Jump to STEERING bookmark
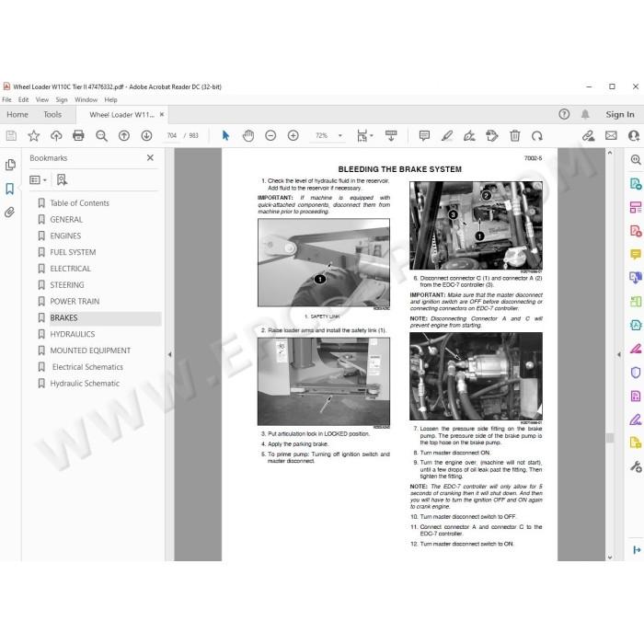The height and width of the screenshot is (644, 644). point(67,285)
